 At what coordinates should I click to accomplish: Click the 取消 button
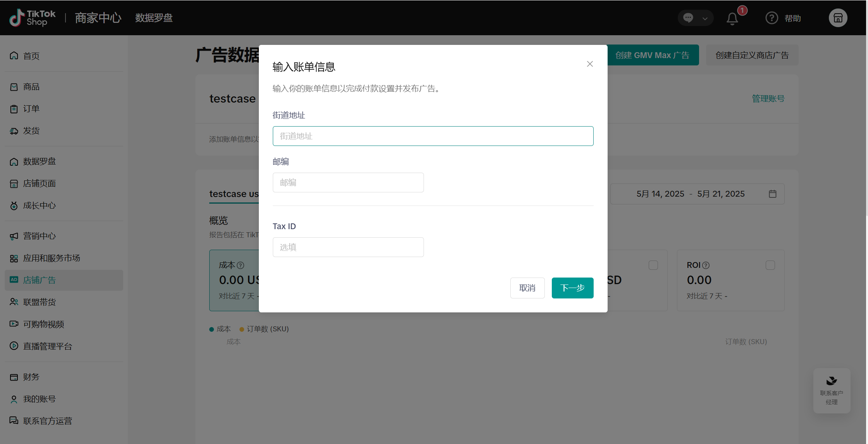[x=527, y=288]
